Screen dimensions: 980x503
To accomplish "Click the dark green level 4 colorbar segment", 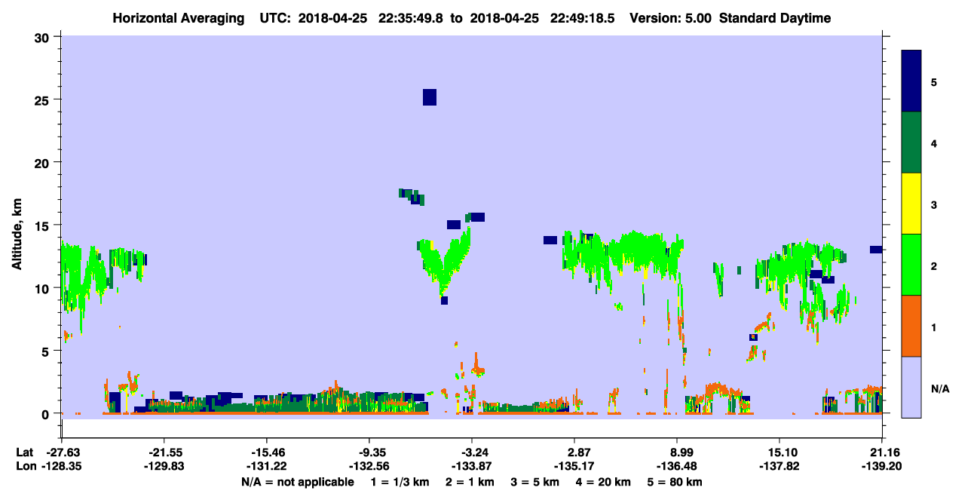I will 911,143.
